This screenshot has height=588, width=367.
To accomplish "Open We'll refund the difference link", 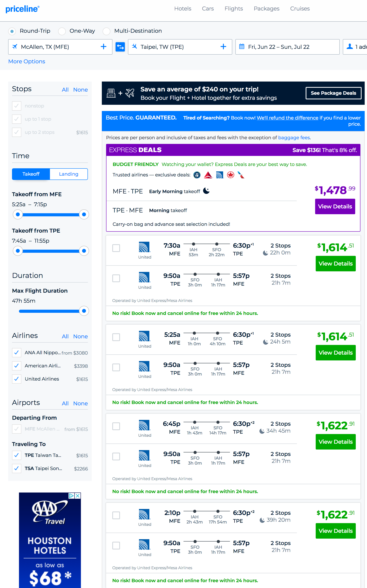I will pyautogui.click(x=287, y=118).
